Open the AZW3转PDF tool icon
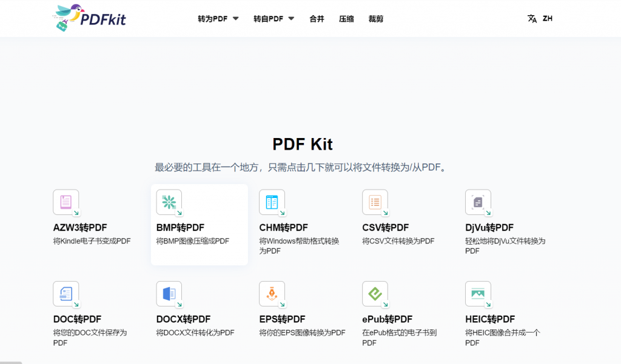621x364 pixels. click(x=66, y=202)
